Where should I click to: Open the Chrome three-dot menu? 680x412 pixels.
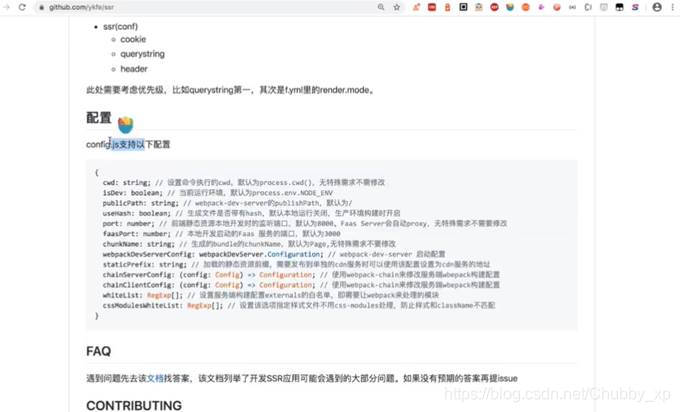673,7
